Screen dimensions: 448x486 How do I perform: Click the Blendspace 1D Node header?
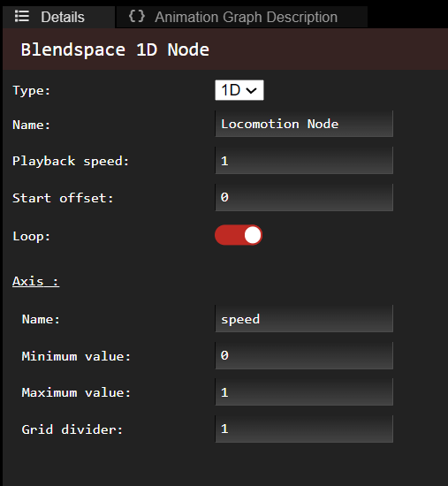115,49
